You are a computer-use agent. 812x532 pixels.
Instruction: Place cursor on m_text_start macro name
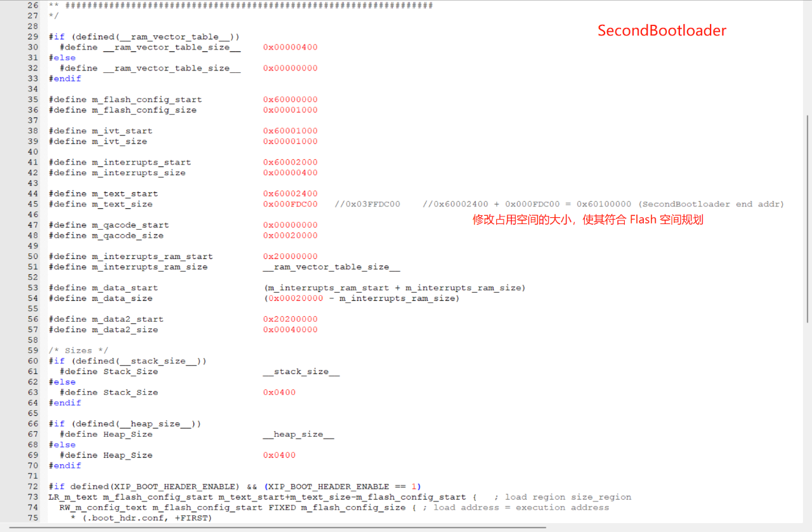click(x=125, y=194)
